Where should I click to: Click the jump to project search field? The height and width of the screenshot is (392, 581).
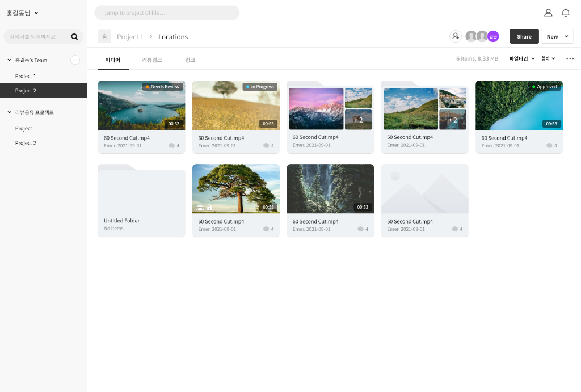click(167, 12)
